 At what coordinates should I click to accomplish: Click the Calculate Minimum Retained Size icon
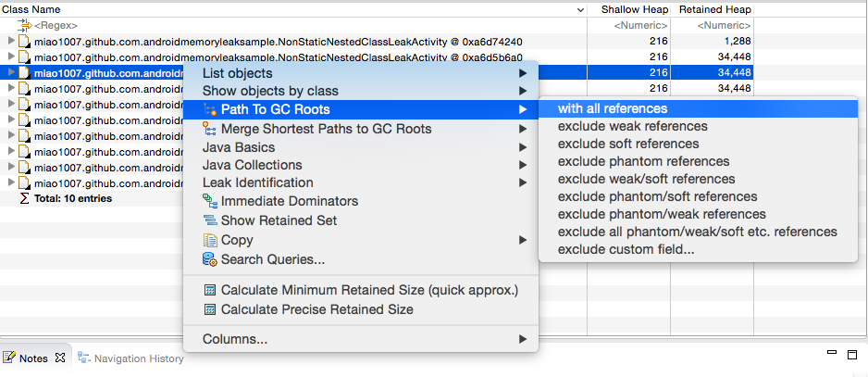210,290
